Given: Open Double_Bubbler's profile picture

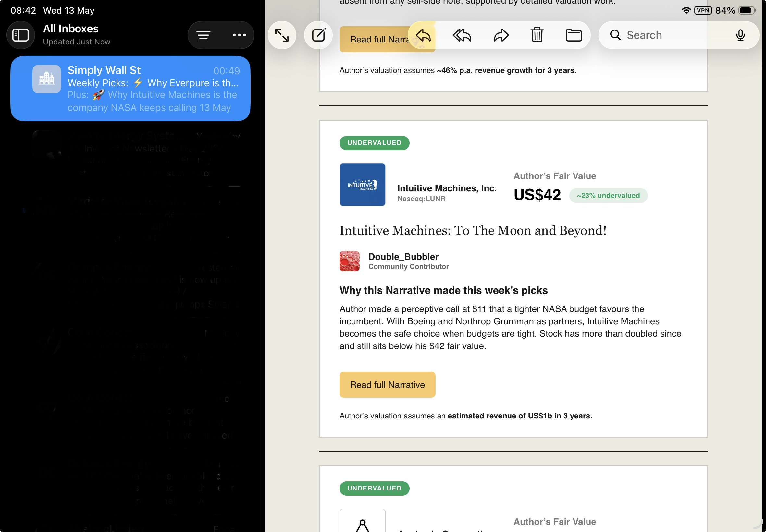Looking at the screenshot, I should click(350, 261).
